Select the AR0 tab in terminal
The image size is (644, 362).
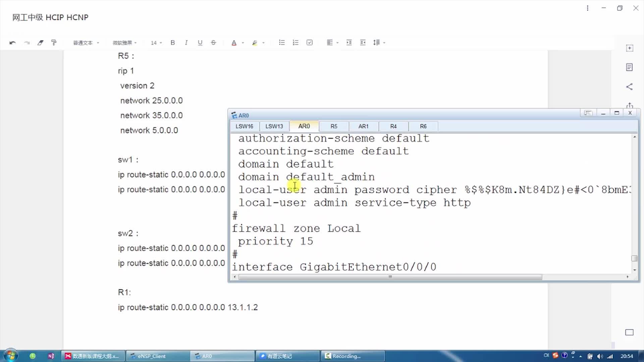click(x=304, y=126)
